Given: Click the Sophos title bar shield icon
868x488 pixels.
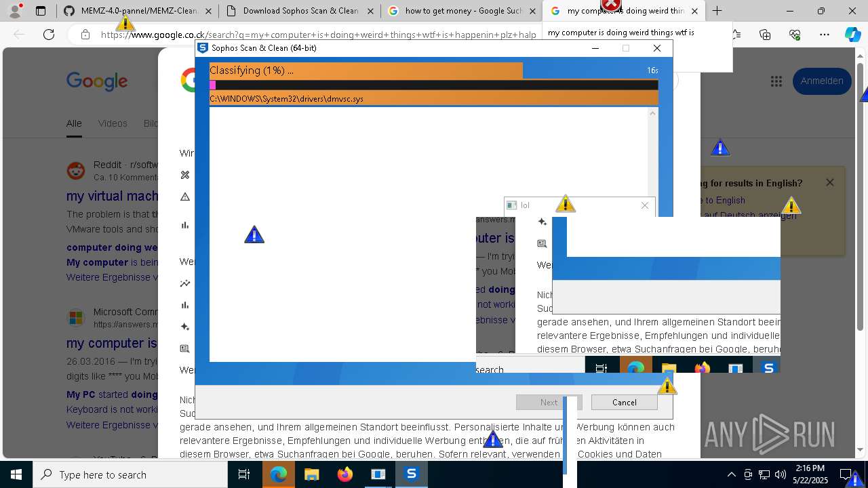Looking at the screenshot, I should 202,48.
